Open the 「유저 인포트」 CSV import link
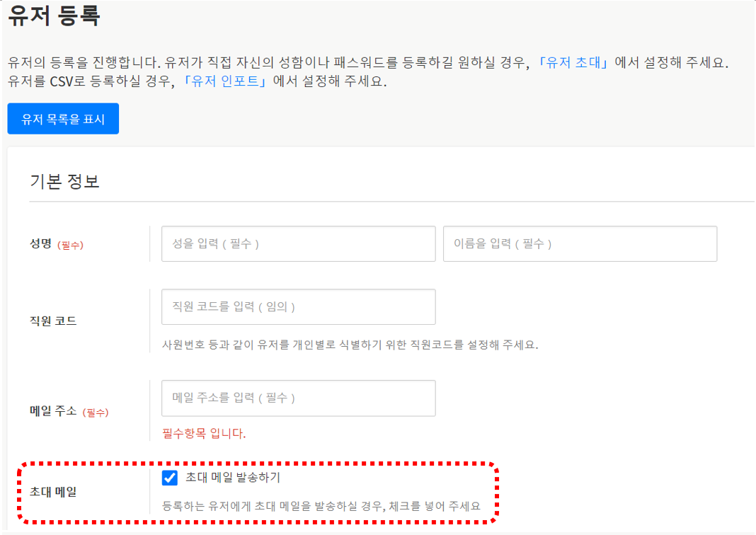The height and width of the screenshot is (535, 756). click(225, 81)
